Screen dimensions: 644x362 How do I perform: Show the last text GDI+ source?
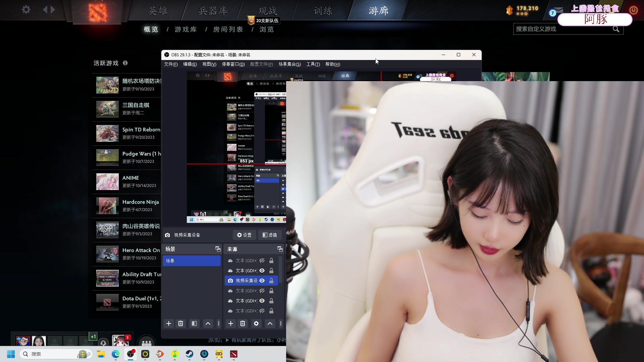262,311
